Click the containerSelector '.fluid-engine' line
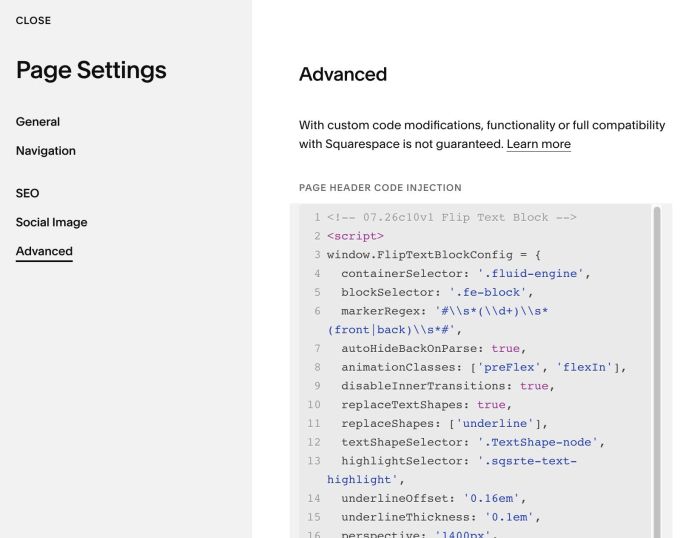This screenshot has height=538, width=700. tap(466, 274)
